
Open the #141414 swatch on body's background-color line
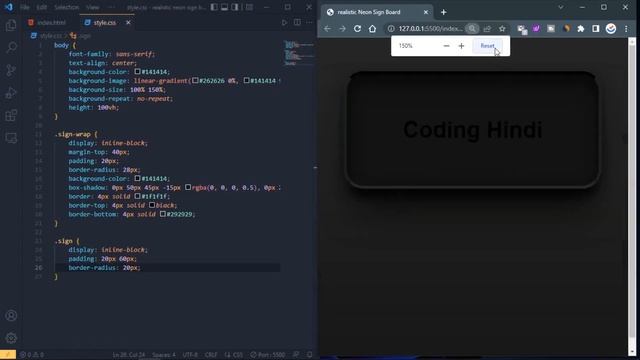(138, 71)
